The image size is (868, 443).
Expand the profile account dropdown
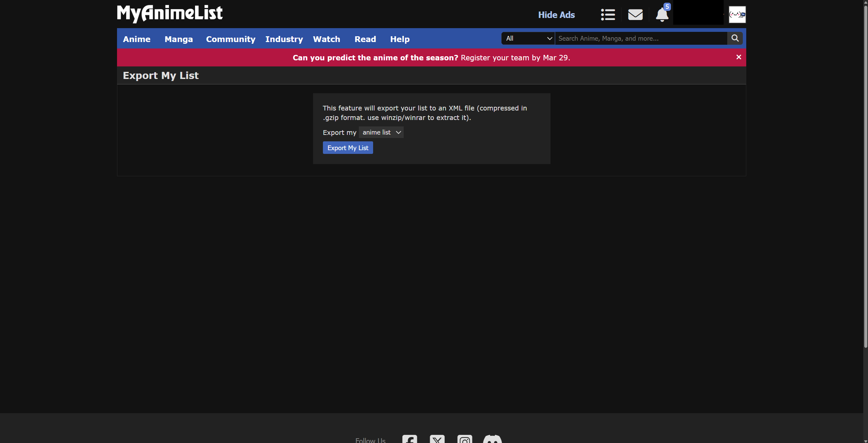click(x=698, y=14)
